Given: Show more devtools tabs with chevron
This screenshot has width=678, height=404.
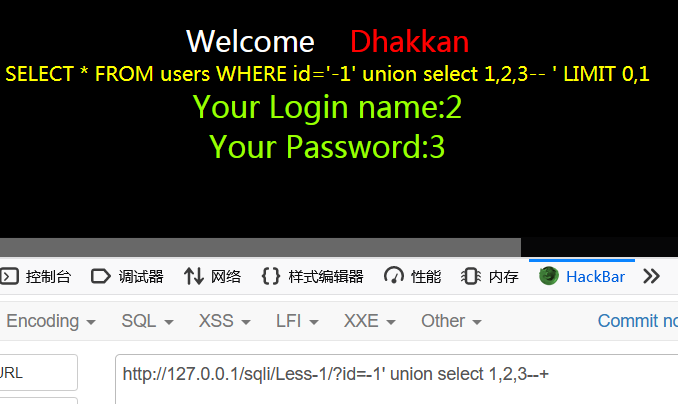Looking at the screenshot, I should click(x=651, y=276).
